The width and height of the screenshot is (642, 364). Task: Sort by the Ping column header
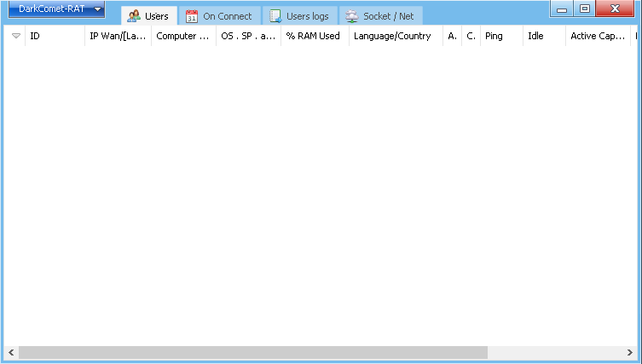click(500, 37)
